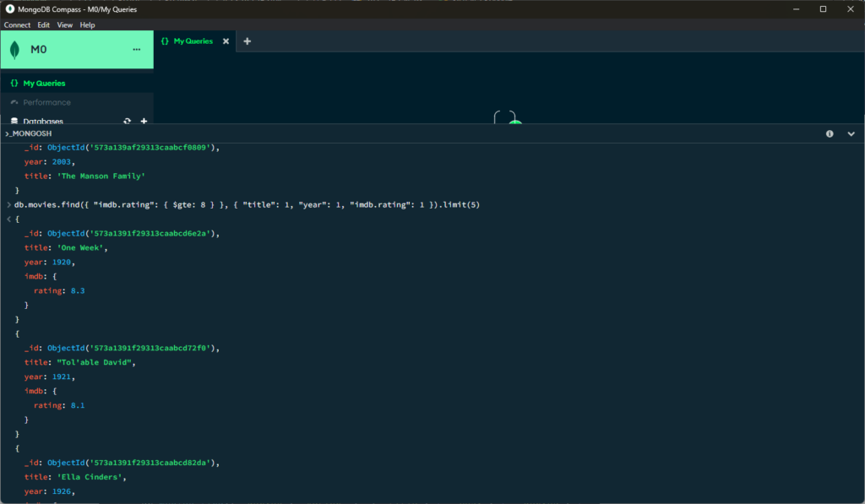Show mongosh info via the info icon

coord(830,134)
